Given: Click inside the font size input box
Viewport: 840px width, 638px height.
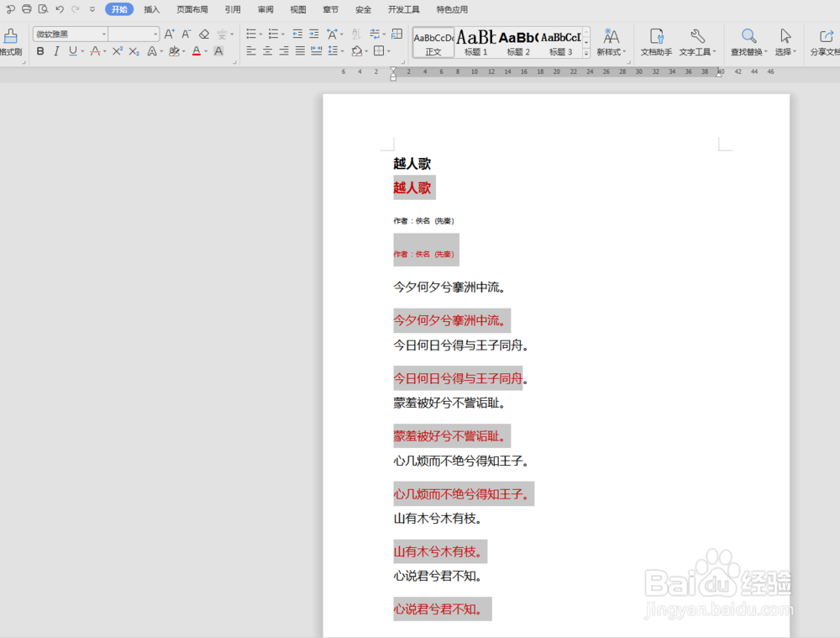Looking at the screenshot, I should click(133, 33).
